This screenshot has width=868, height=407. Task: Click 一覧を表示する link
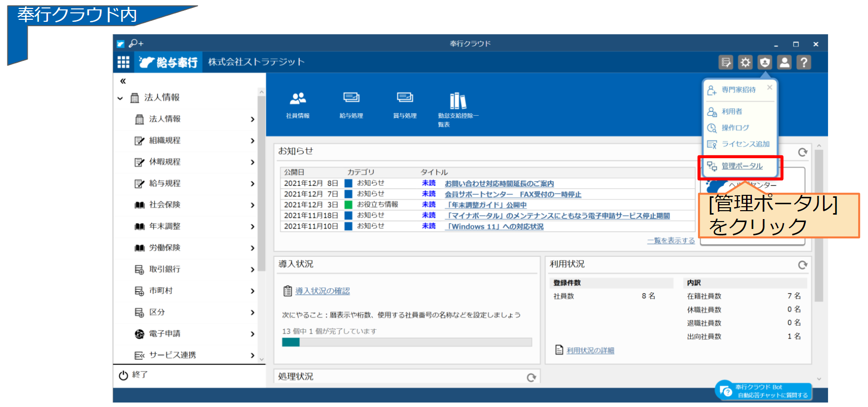click(x=671, y=241)
